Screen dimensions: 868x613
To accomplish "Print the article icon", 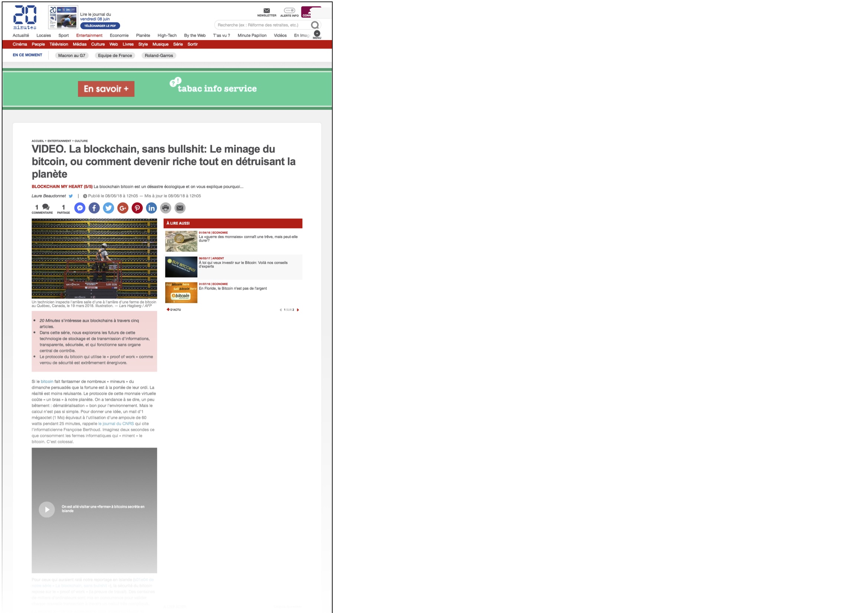I will point(166,208).
